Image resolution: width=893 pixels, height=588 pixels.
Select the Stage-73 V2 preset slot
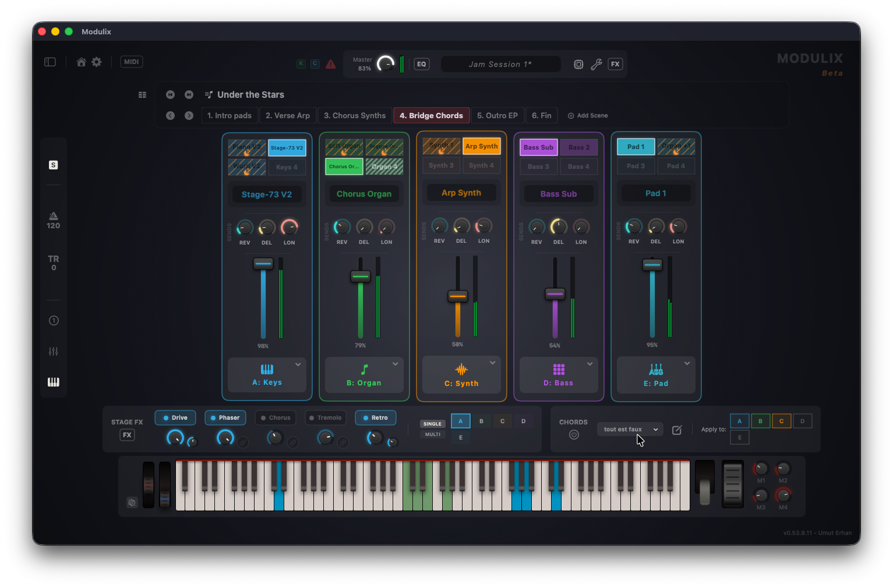[x=287, y=148]
